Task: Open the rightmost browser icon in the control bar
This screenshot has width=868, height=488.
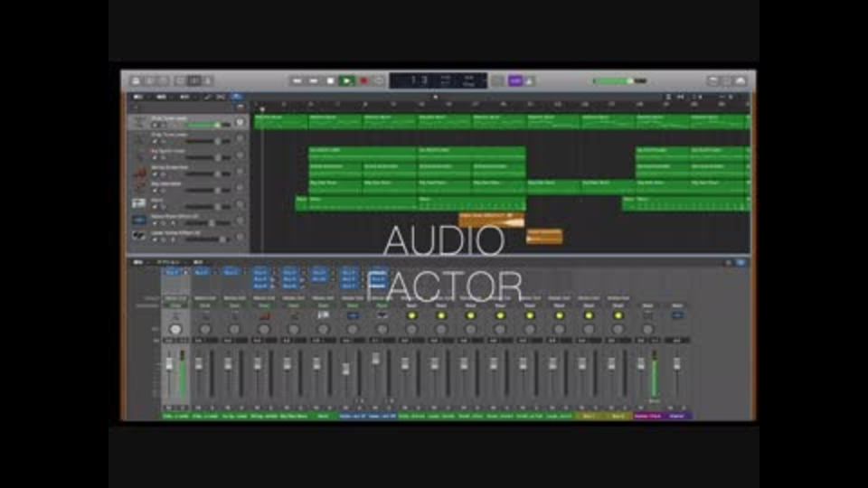Action: [x=741, y=80]
